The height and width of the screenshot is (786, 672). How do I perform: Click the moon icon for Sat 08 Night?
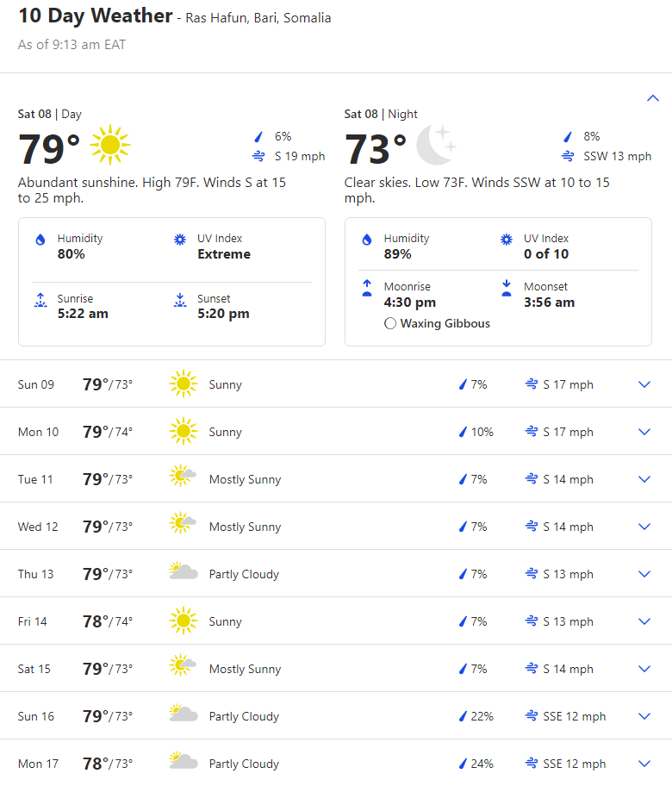click(x=436, y=145)
